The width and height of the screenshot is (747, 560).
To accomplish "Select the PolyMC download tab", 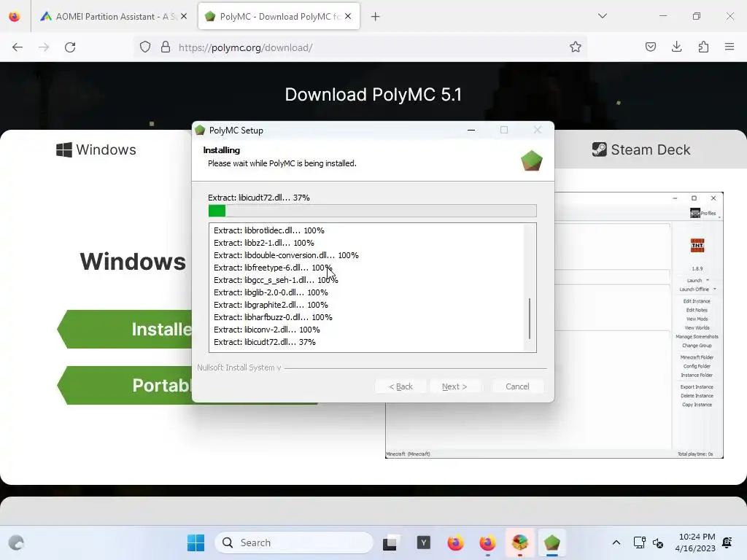I will pyautogui.click(x=279, y=17).
